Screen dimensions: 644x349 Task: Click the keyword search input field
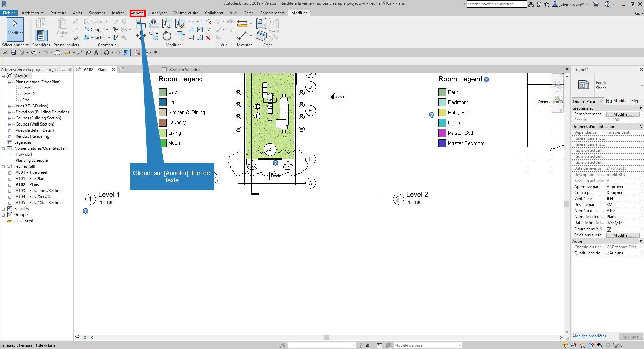(496, 4)
